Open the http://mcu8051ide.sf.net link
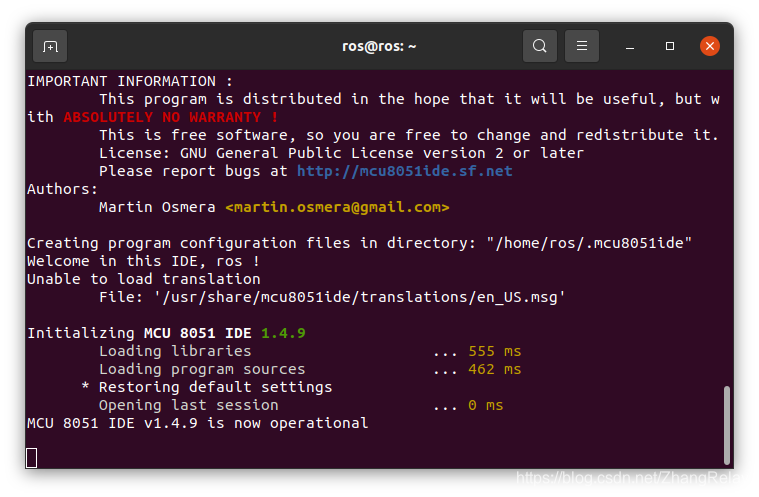Screen dimensions: 759x497 tap(404, 171)
